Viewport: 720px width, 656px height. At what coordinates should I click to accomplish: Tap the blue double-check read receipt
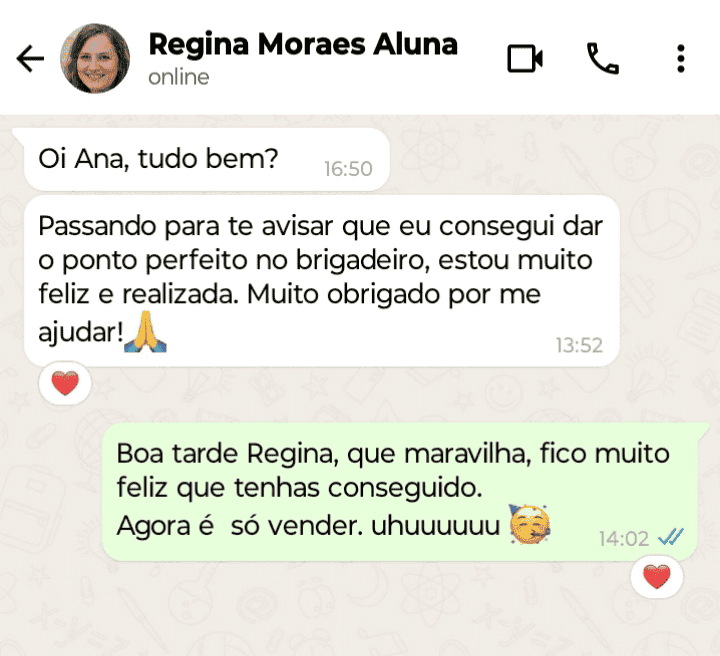[671, 536]
